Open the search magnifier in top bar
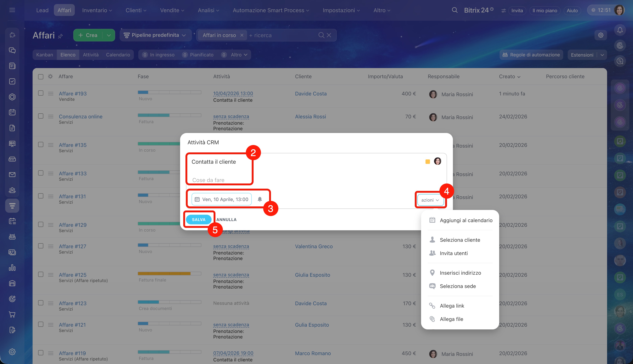 [x=454, y=10]
